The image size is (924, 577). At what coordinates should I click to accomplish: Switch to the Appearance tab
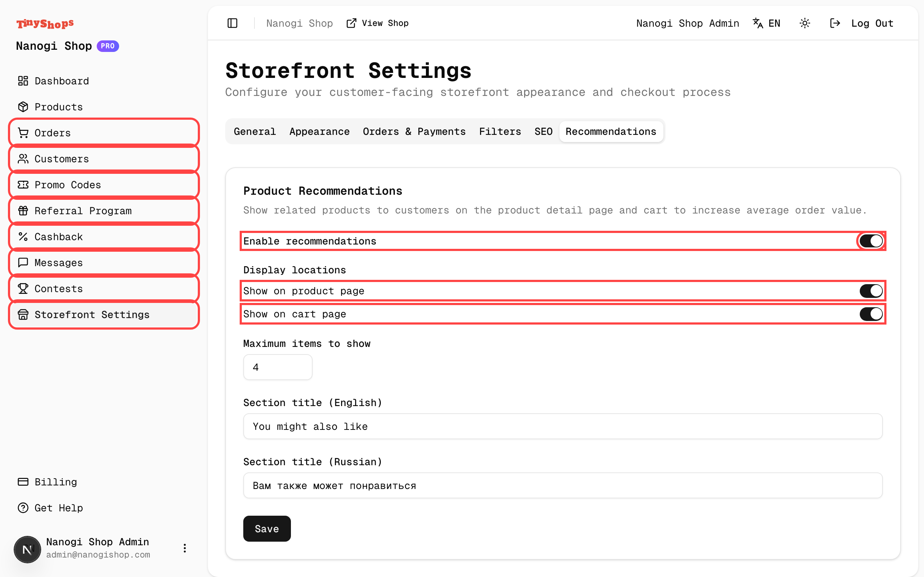(319, 131)
